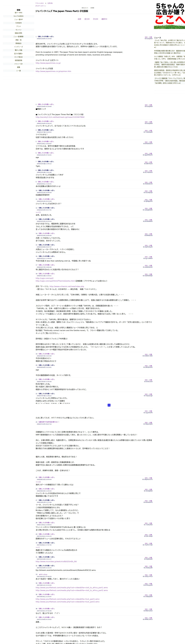
Task: Open ニュー速VIP board in sidebar
Action: coord(18,20)
